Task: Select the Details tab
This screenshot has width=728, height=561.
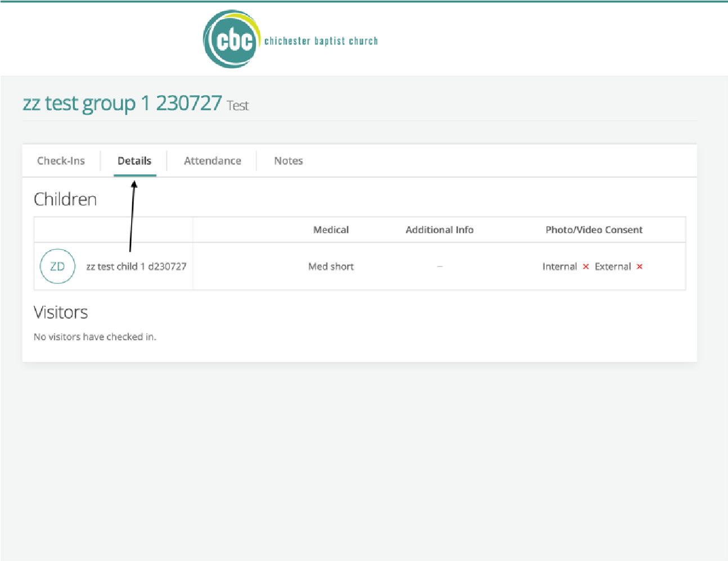Action: [134, 161]
